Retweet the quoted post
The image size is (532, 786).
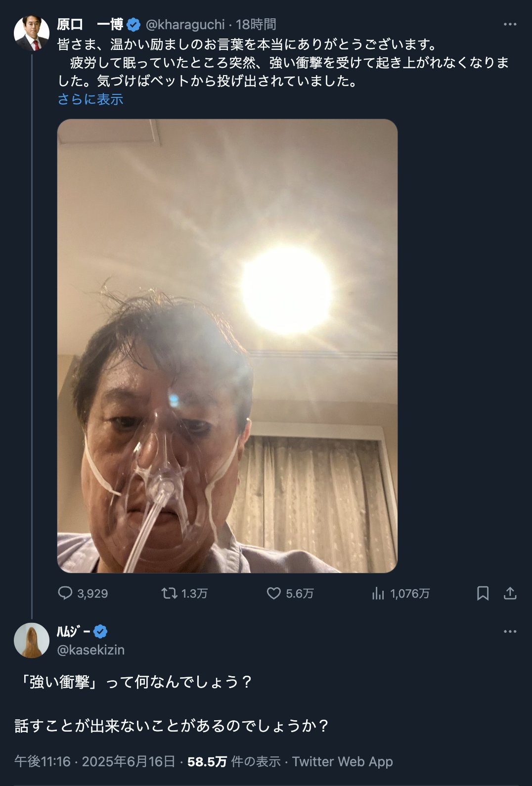point(170,593)
